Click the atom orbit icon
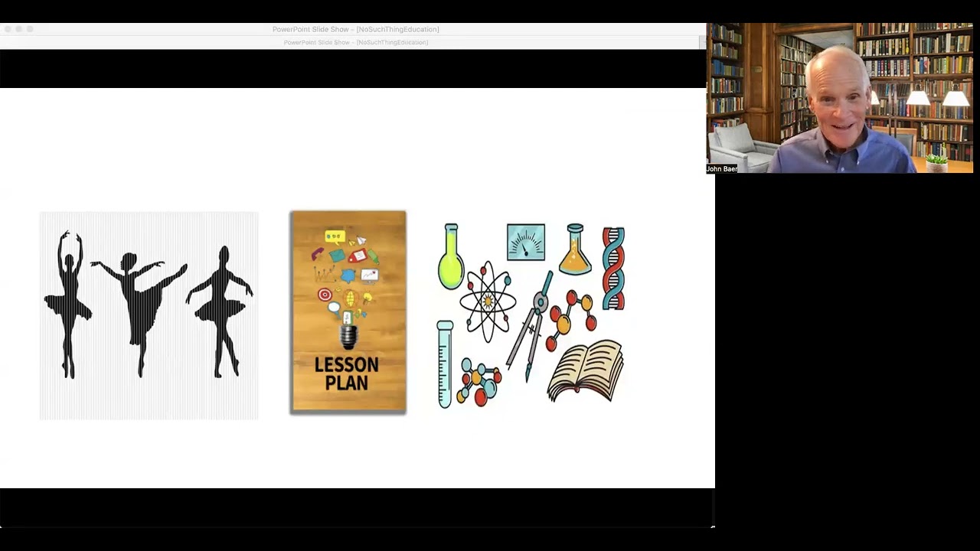Viewport: 980px width, 551px height. (x=488, y=302)
